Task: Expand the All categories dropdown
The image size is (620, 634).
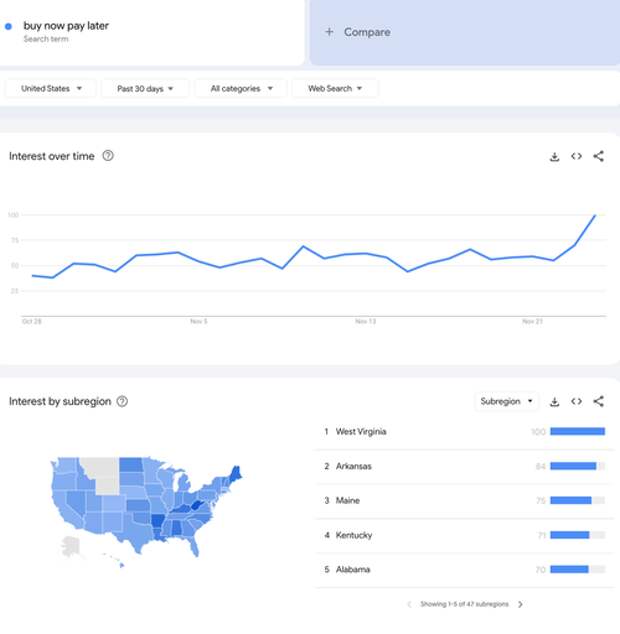Action: click(241, 89)
